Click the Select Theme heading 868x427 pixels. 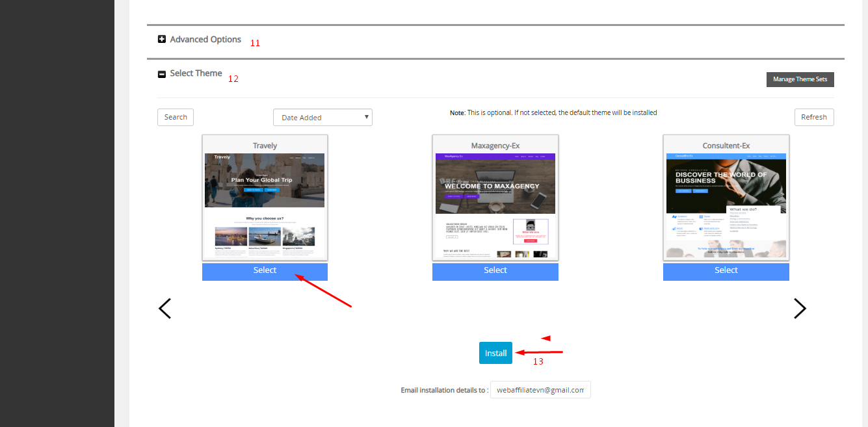pyautogui.click(x=196, y=73)
